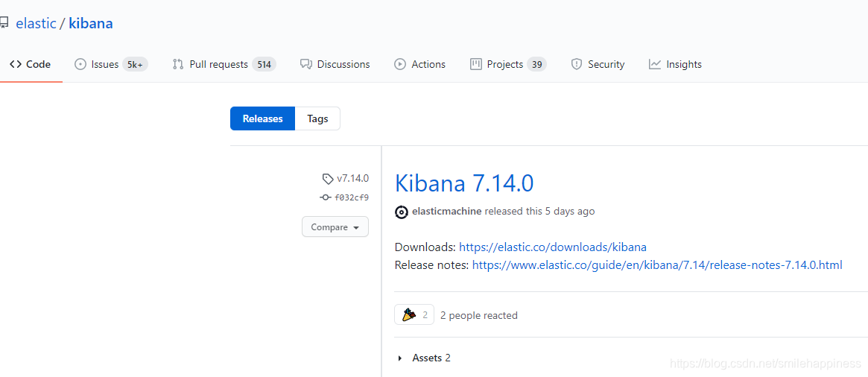Switch to the Tags view
This screenshot has height=377, width=868.
317,118
